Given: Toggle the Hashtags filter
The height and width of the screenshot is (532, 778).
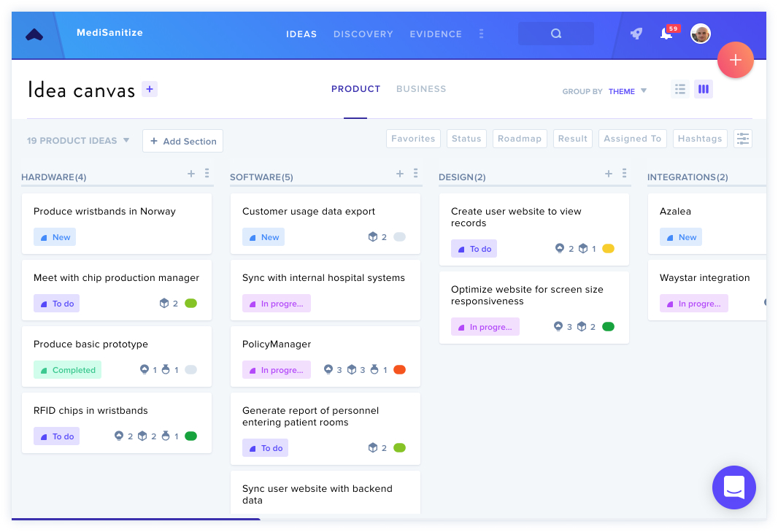Looking at the screenshot, I should (x=700, y=139).
